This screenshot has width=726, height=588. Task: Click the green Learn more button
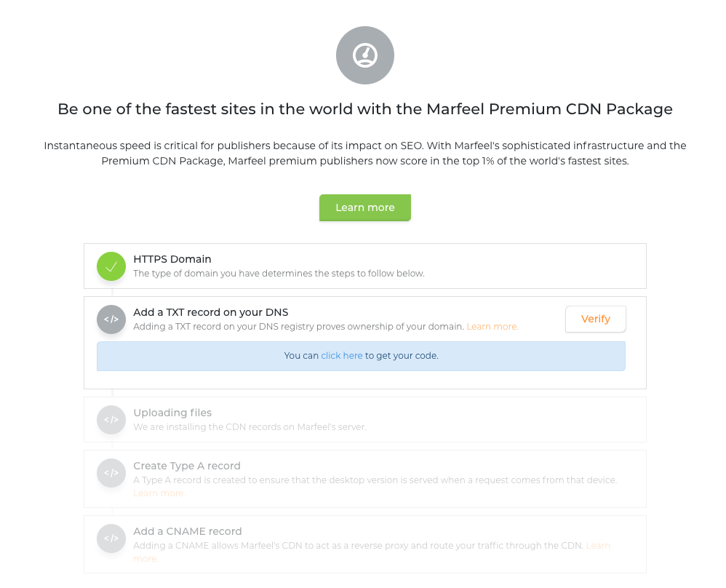pyautogui.click(x=365, y=207)
